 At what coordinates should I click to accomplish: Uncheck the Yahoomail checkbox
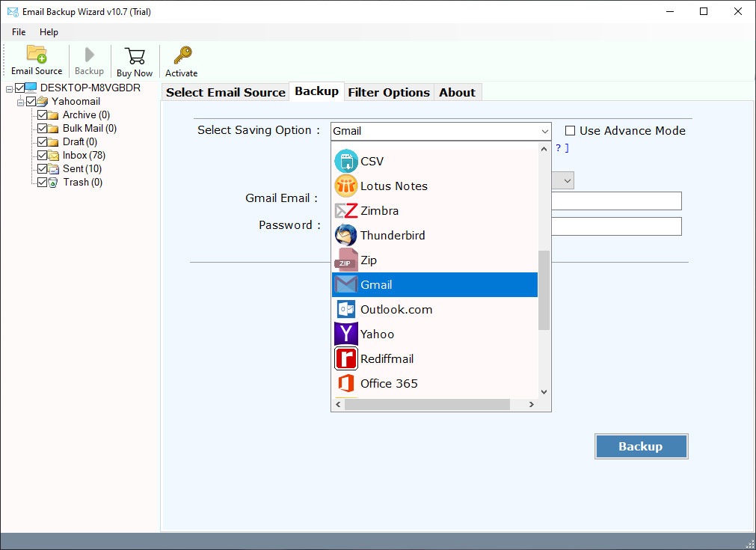[31, 101]
